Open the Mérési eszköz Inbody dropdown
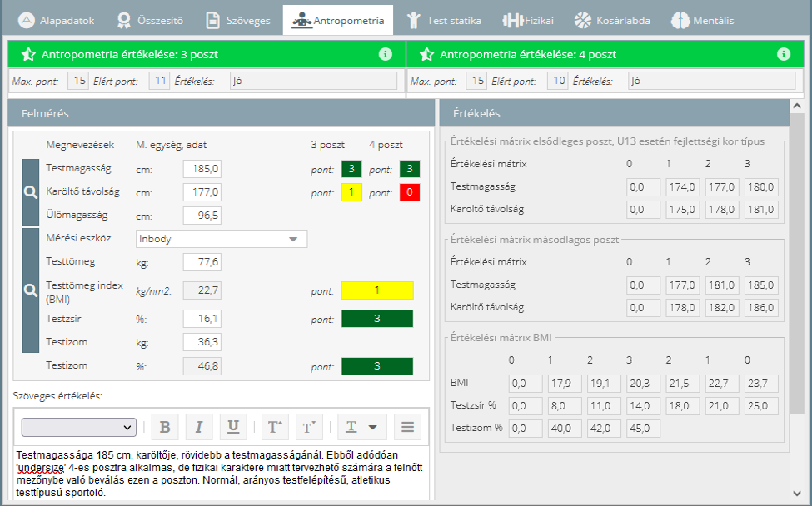The width and height of the screenshot is (812, 506). (x=222, y=240)
